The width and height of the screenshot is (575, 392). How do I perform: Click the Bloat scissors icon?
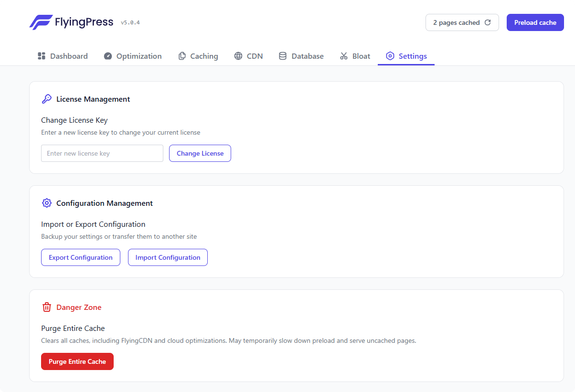pyautogui.click(x=344, y=56)
